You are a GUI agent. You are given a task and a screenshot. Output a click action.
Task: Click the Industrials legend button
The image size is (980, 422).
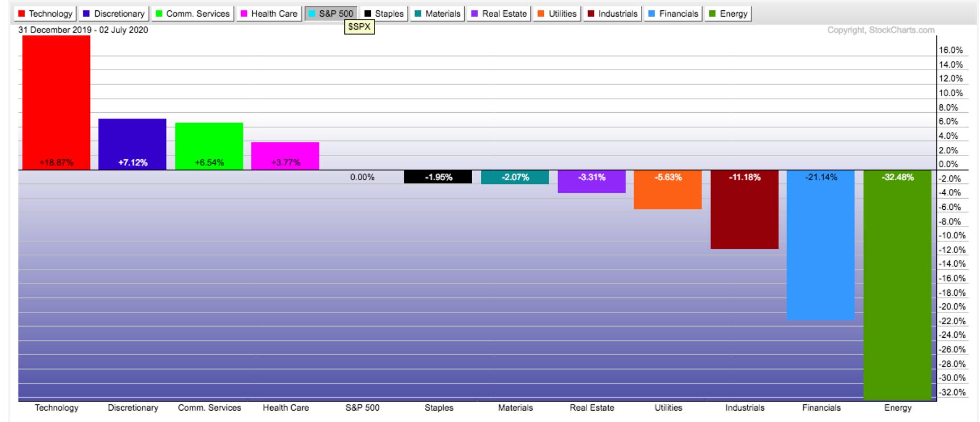[x=612, y=13]
